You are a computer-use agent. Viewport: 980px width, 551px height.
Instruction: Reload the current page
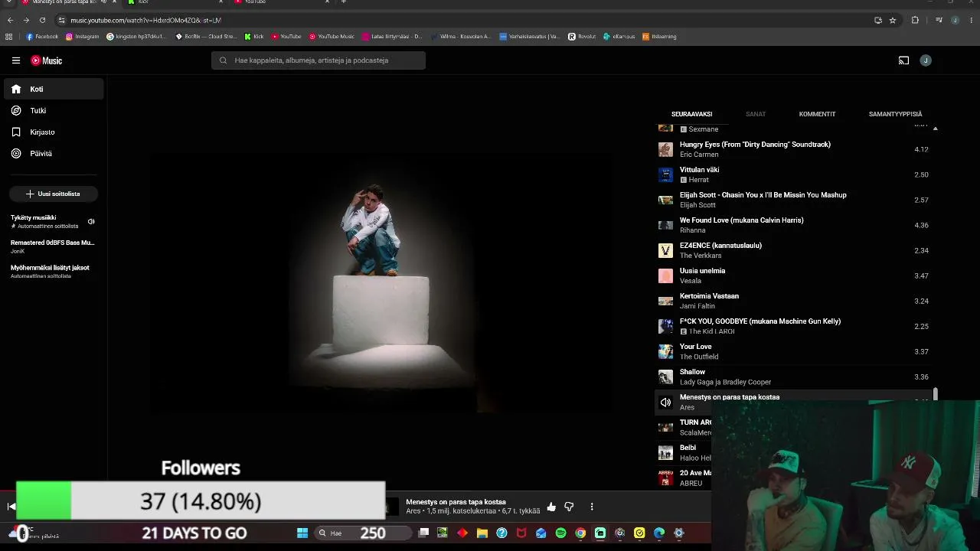click(x=42, y=20)
